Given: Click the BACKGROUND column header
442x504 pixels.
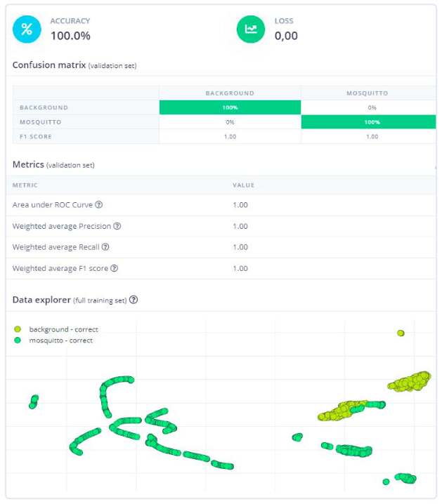Looking at the screenshot, I should point(230,93).
